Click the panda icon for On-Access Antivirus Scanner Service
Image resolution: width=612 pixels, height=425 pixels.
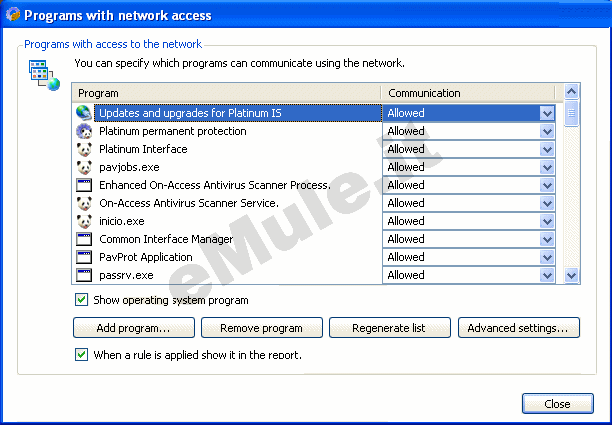point(84,203)
